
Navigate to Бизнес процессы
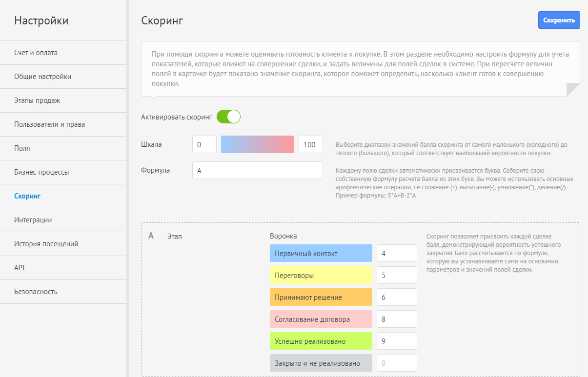click(x=41, y=172)
